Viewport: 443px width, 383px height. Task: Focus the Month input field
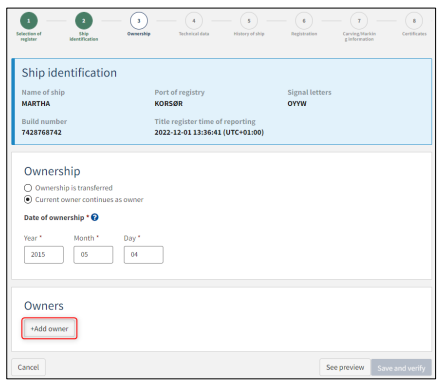(93, 255)
